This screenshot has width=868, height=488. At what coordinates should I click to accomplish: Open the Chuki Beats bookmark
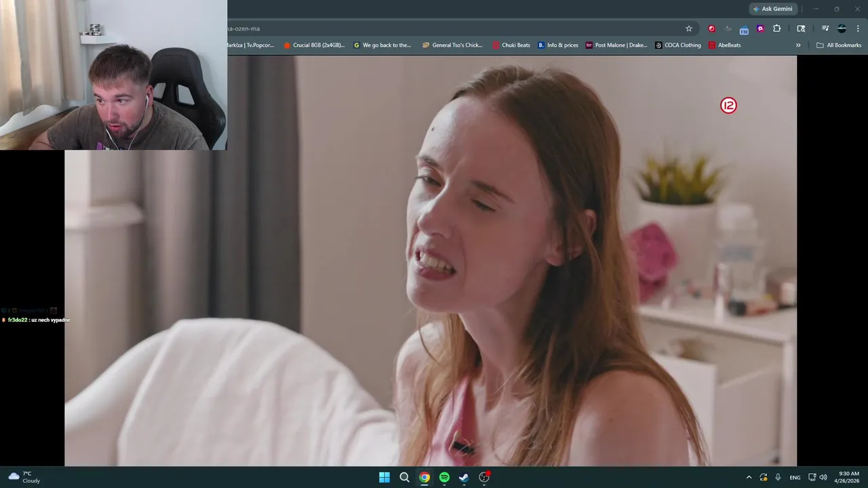click(511, 45)
